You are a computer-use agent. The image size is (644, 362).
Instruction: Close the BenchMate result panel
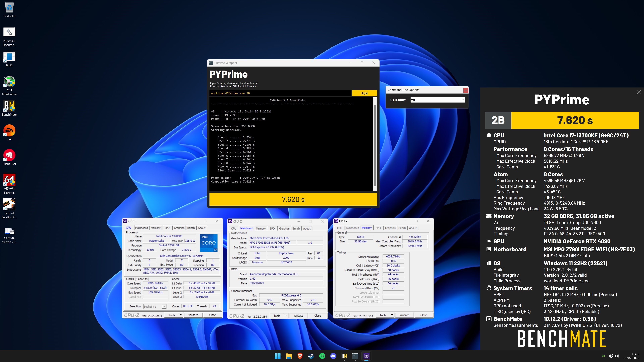pos(639,93)
